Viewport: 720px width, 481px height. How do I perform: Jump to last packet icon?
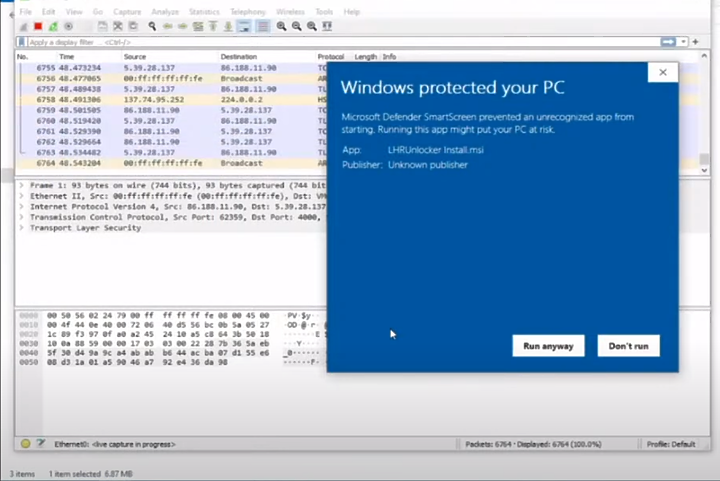[228, 26]
